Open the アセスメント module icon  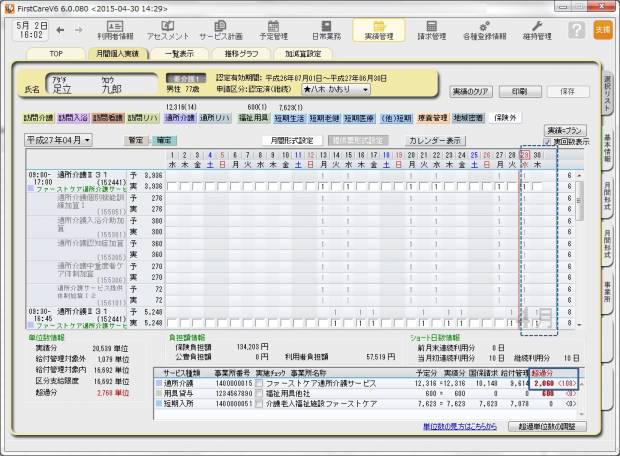point(167,30)
